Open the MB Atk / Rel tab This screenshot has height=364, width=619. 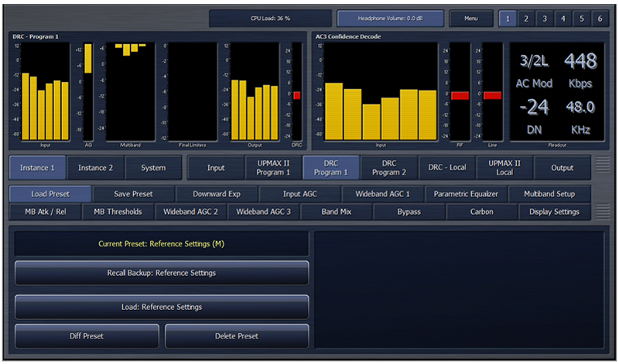pos(46,212)
